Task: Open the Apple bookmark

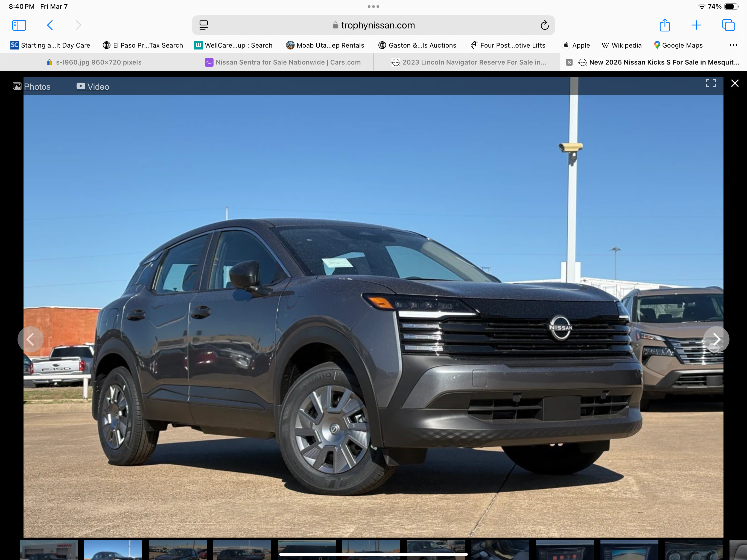Action: click(x=576, y=45)
